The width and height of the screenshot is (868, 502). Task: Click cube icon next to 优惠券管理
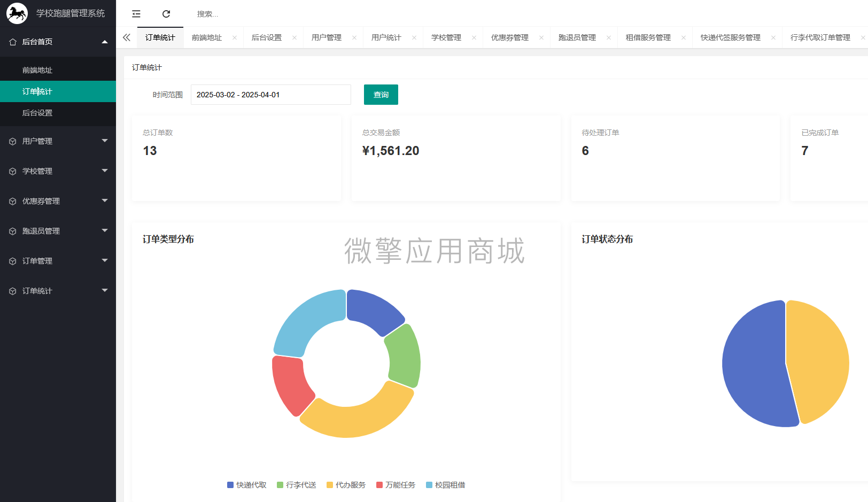pos(13,201)
